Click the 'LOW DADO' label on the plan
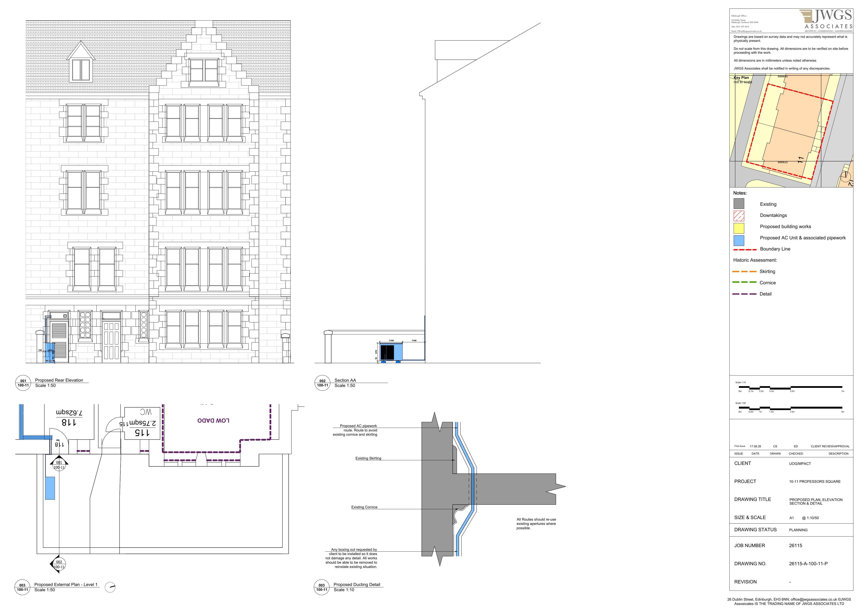The width and height of the screenshot is (868, 613). 213,421
